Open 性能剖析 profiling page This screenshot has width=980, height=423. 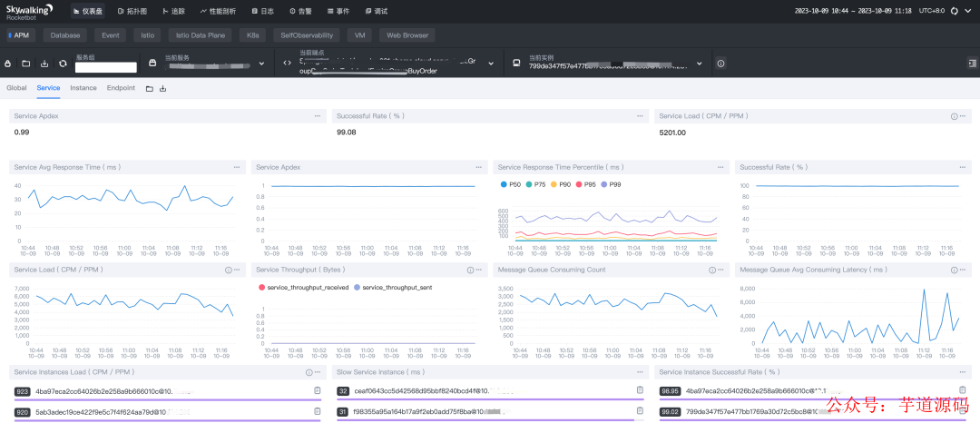(x=218, y=11)
